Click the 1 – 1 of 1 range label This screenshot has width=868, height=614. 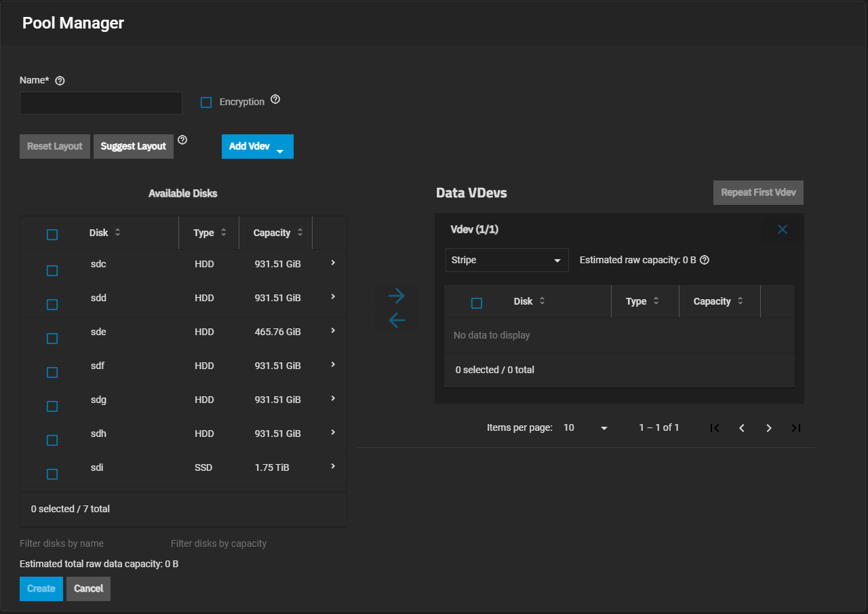pos(659,427)
